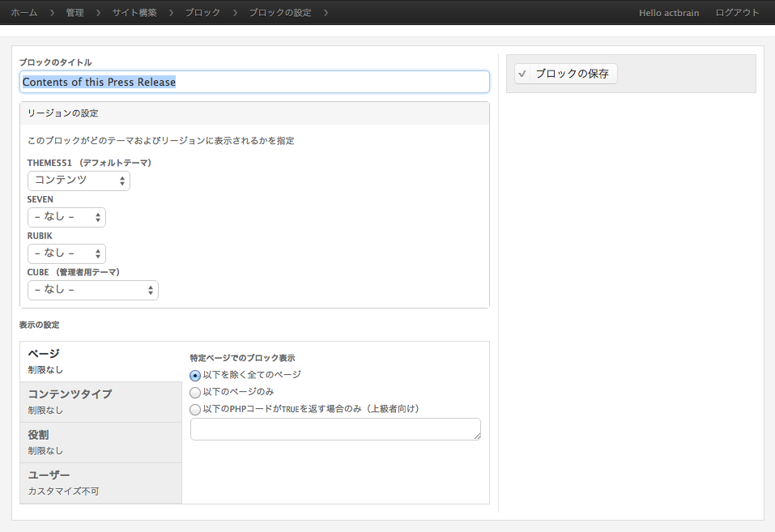Navigate to ホーム via the breadcrumb
The height and width of the screenshot is (532, 775).
coord(23,12)
